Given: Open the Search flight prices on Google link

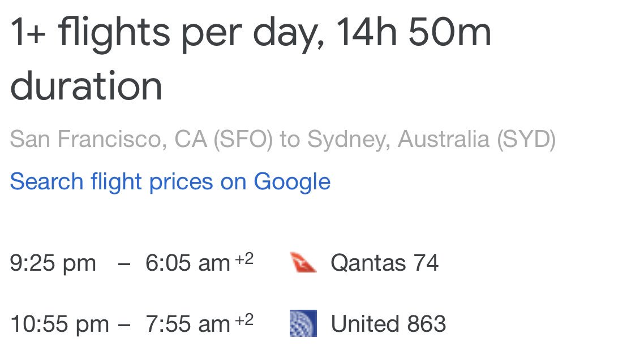Looking at the screenshot, I should click(x=170, y=182).
